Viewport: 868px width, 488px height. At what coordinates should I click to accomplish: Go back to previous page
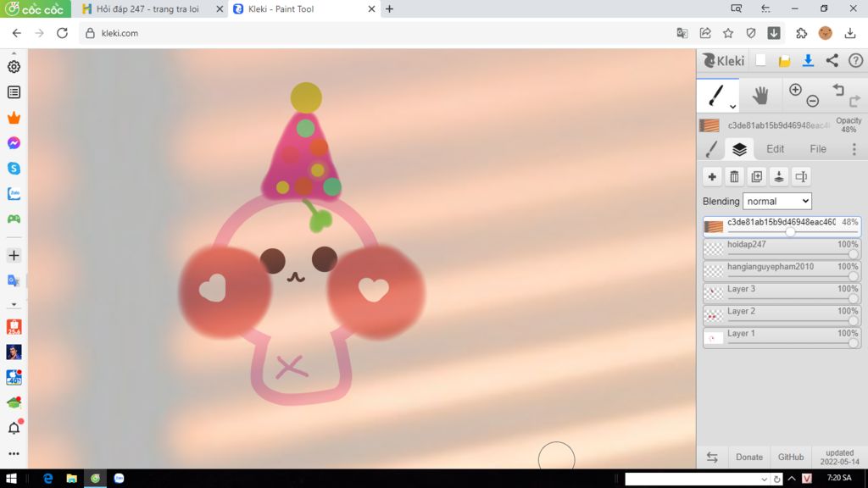coord(17,33)
